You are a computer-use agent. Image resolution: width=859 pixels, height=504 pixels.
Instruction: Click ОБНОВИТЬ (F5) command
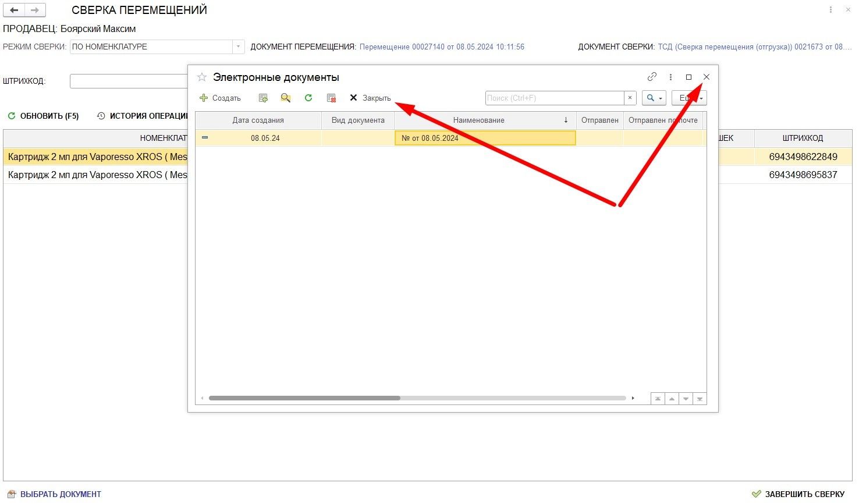click(x=44, y=116)
